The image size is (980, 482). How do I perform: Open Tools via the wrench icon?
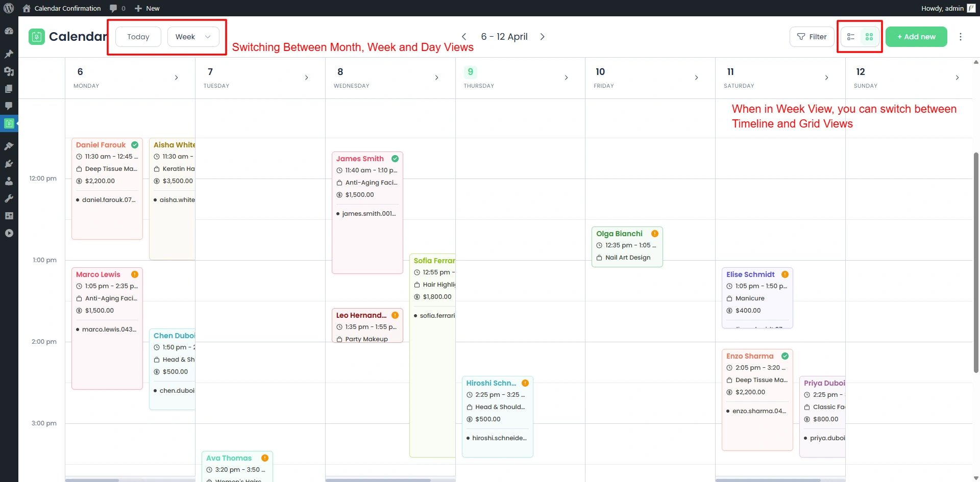[x=9, y=198]
